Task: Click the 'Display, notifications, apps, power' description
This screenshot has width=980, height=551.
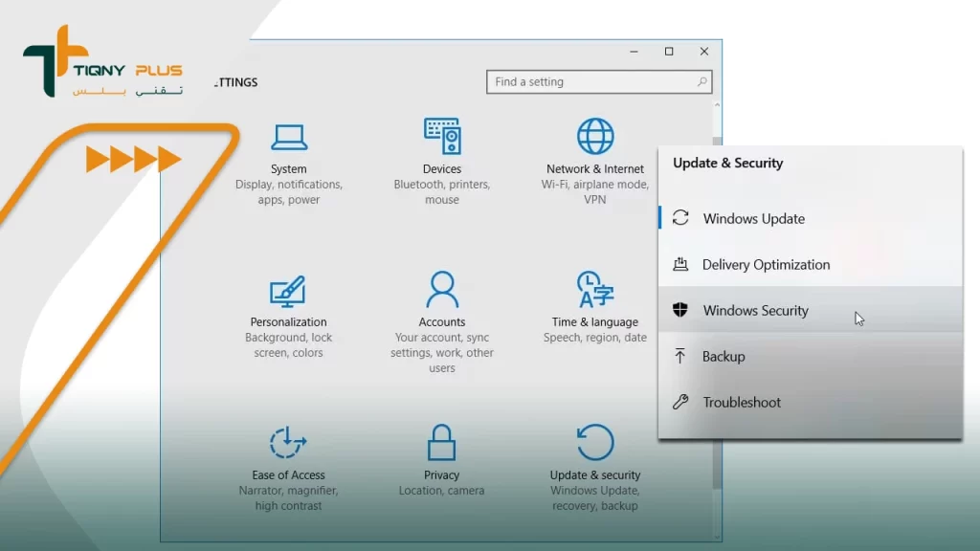Action: pos(289,191)
